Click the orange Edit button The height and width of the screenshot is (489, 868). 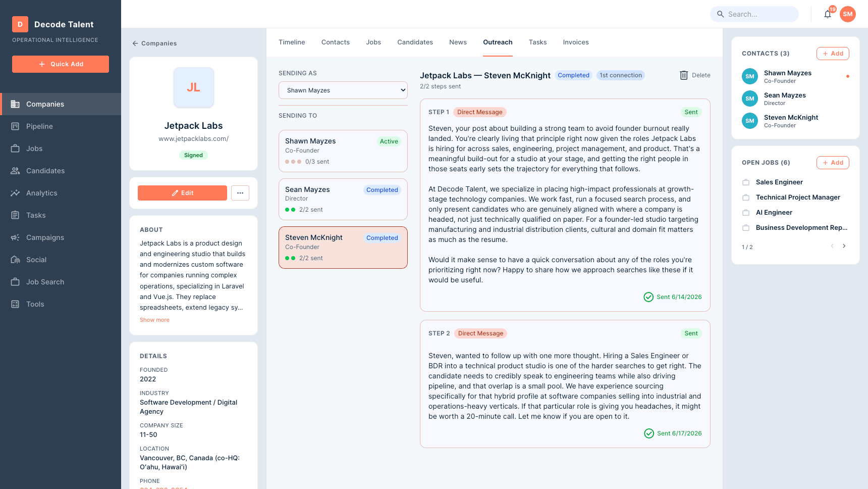[x=182, y=193]
